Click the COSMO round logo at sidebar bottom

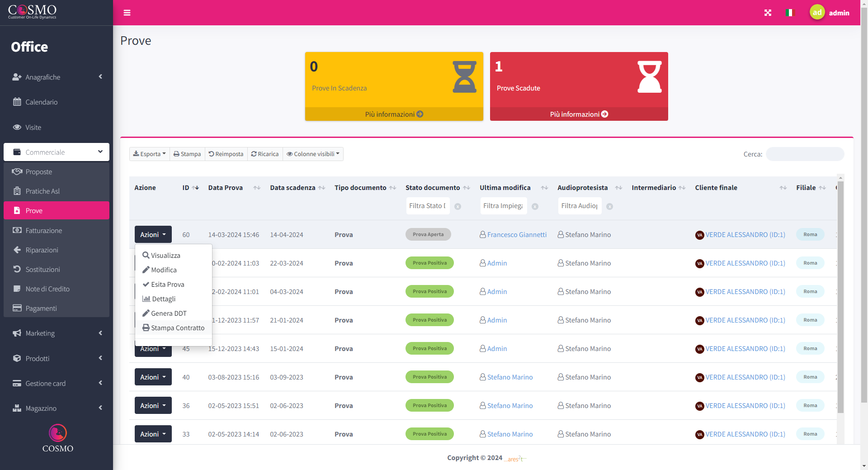pyautogui.click(x=58, y=433)
